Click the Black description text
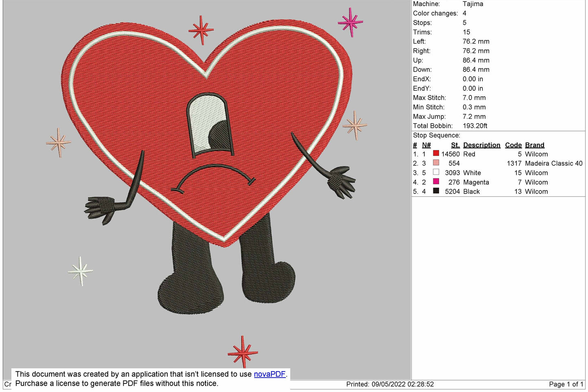Screen dimensions: 588x392 [x=471, y=192]
